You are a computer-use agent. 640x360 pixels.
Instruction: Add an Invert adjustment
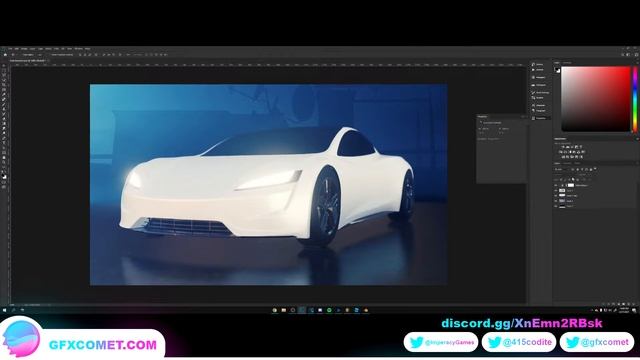pos(563,157)
